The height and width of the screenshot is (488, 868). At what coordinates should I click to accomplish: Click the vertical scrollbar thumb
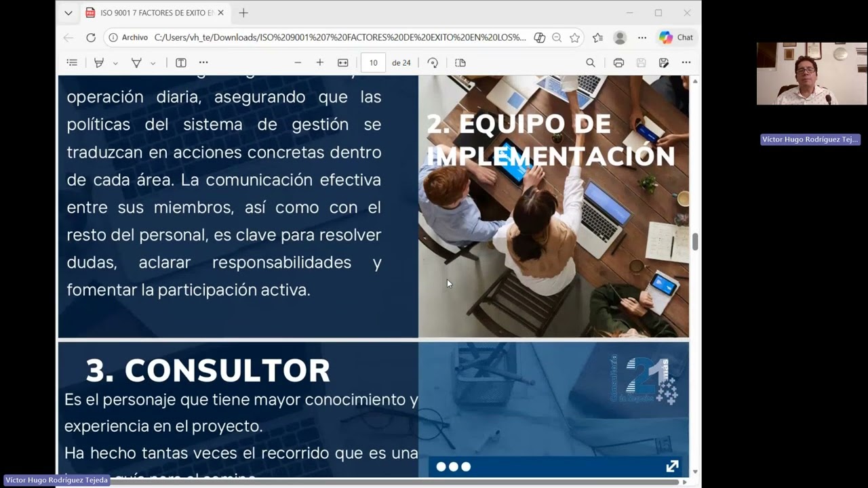pos(695,242)
